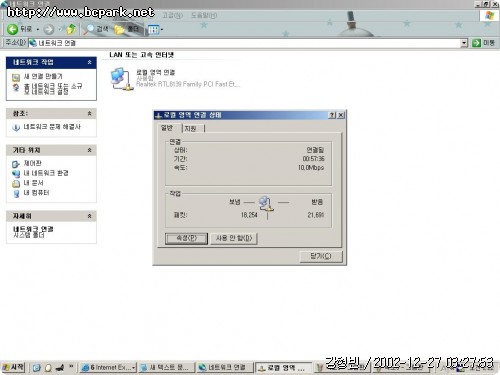Click the Forward arrow toolbar button
The height and width of the screenshot is (375, 500).
click(x=49, y=30)
